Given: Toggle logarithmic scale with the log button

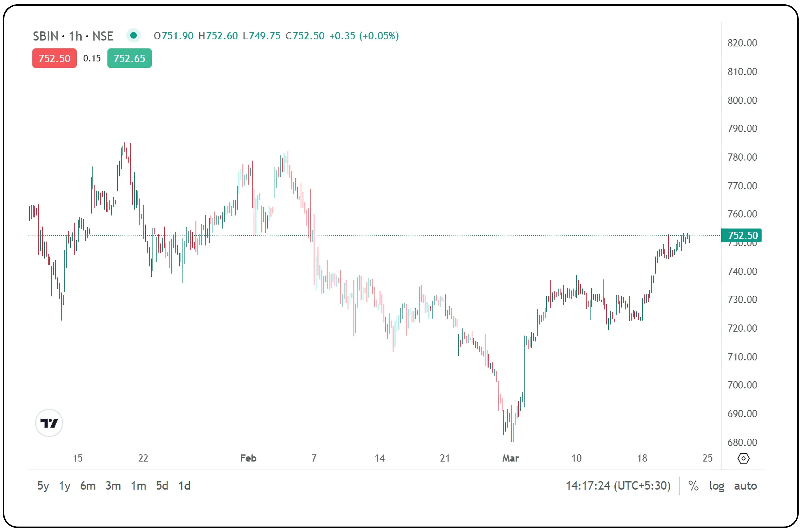Looking at the screenshot, I should [x=717, y=486].
